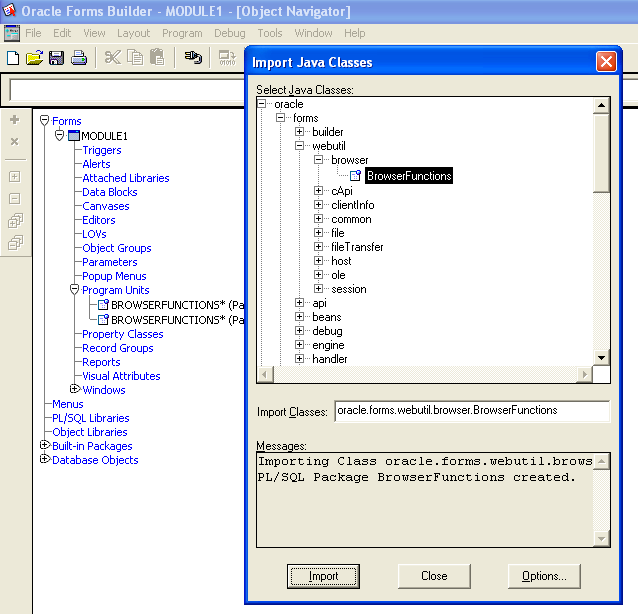Collapse the MODULE1 node

(60, 135)
